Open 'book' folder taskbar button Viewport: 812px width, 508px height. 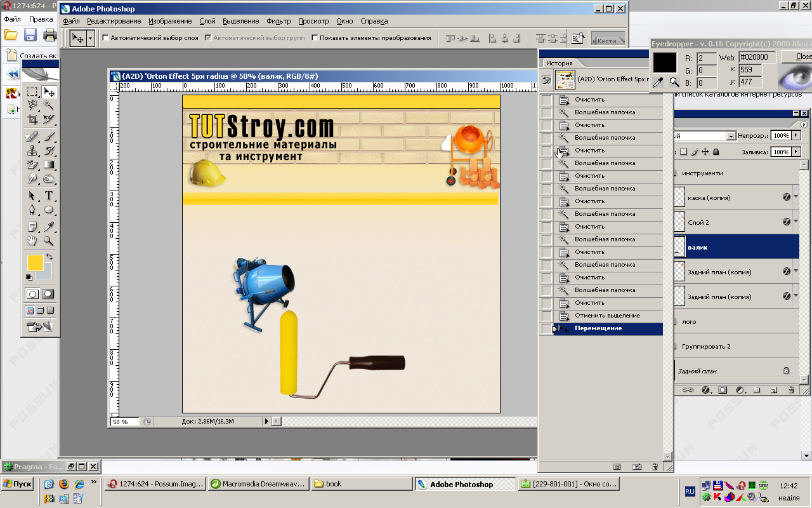pos(362,484)
